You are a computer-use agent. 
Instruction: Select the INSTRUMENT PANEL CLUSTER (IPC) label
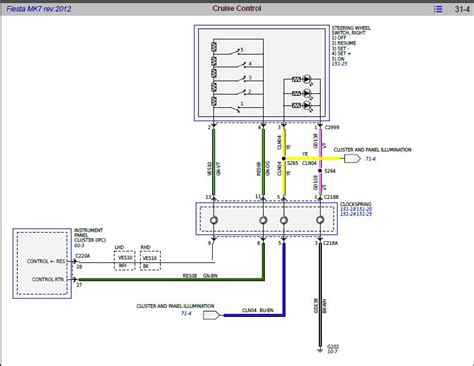[x=90, y=235]
